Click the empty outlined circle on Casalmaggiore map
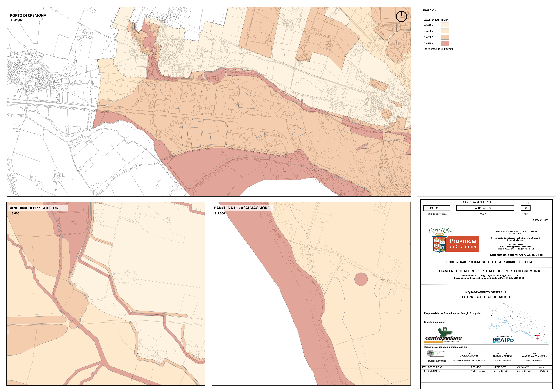555x392 pixels. coord(382,289)
